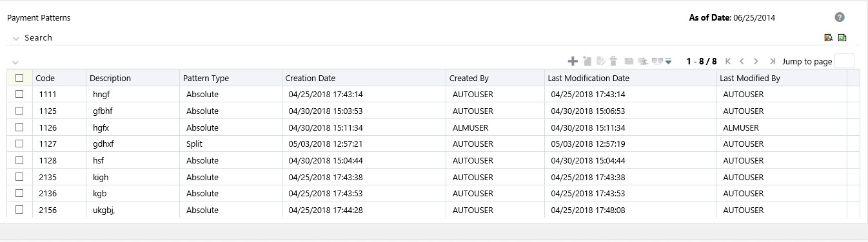
Task: Click description cell kgb
Action: (100, 193)
